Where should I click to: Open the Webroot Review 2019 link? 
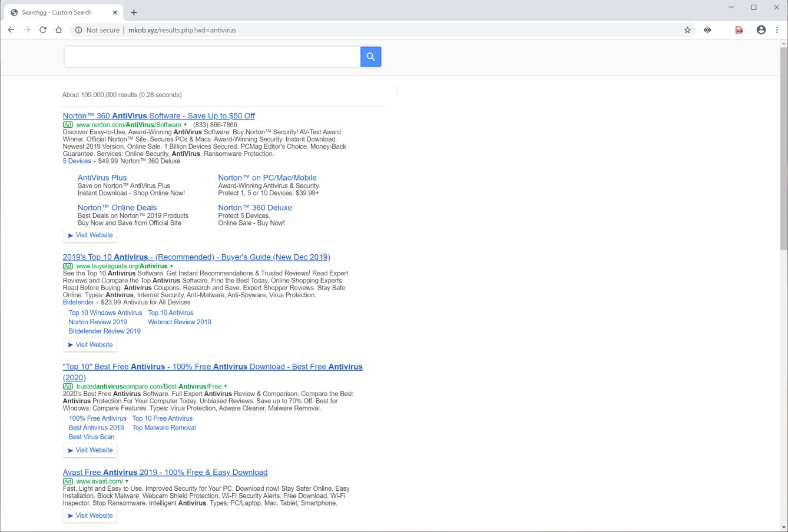[180, 322]
